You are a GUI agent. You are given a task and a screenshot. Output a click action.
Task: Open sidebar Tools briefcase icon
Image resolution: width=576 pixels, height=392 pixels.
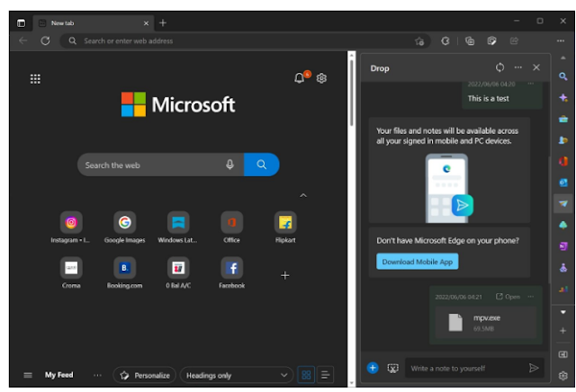coord(562,119)
